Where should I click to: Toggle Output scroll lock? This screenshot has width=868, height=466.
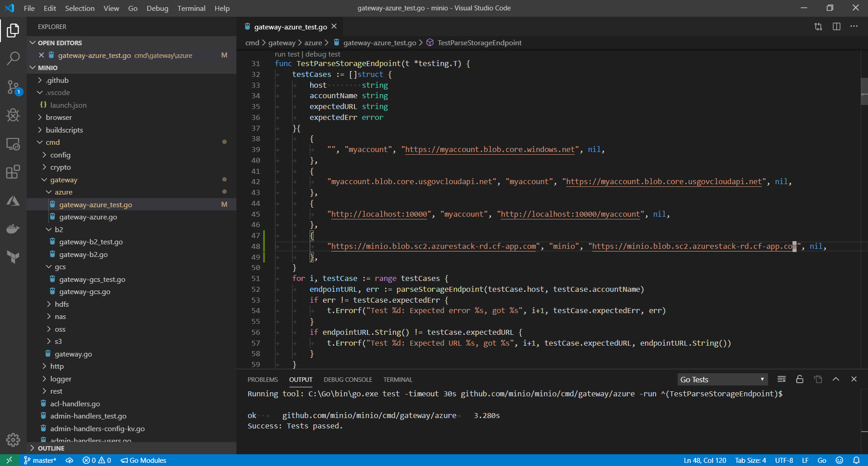pyautogui.click(x=799, y=379)
